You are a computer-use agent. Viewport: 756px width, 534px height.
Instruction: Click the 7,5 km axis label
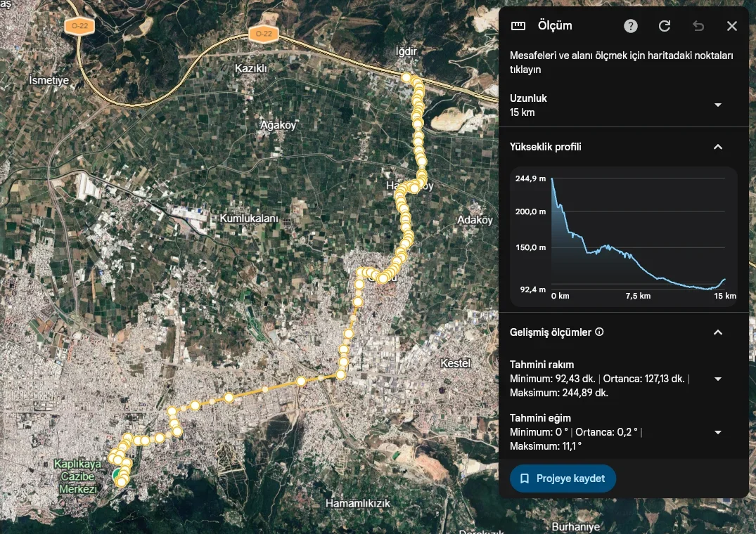(638, 296)
